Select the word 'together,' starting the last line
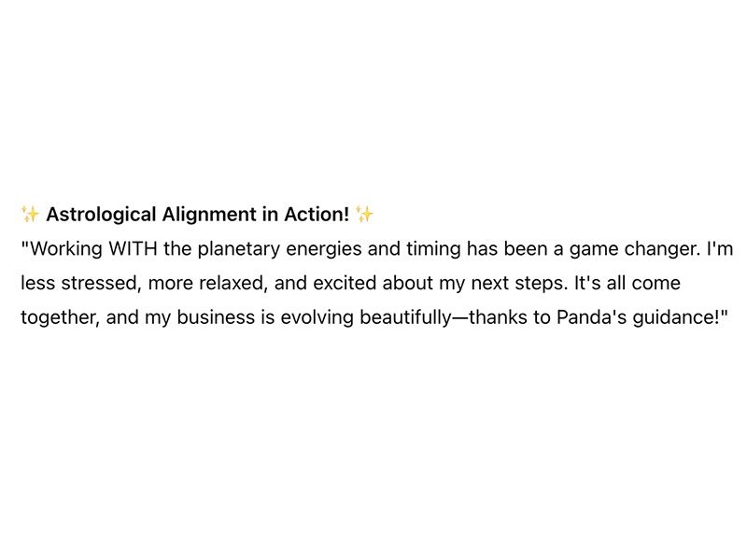The width and height of the screenshot is (747, 560). click(x=61, y=318)
